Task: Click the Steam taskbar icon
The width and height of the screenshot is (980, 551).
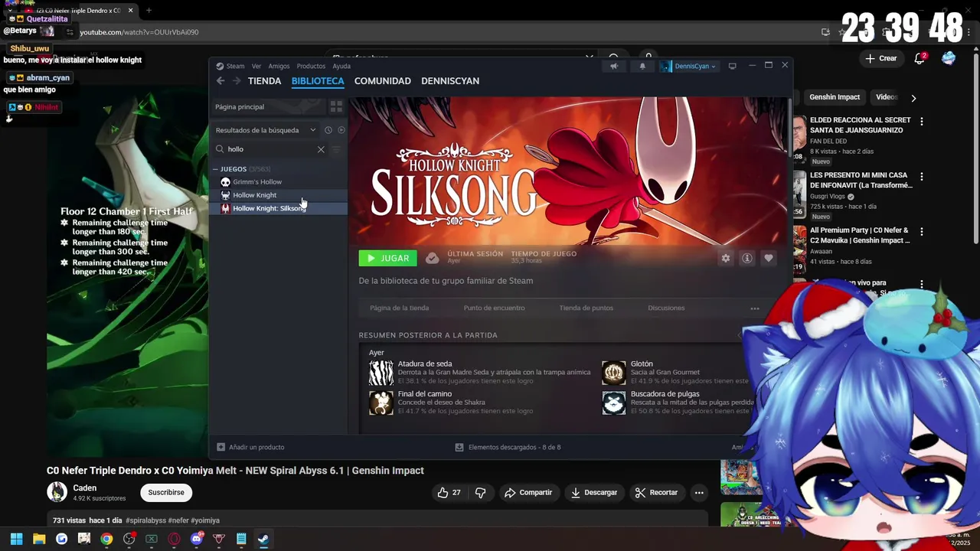Action: (263, 539)
